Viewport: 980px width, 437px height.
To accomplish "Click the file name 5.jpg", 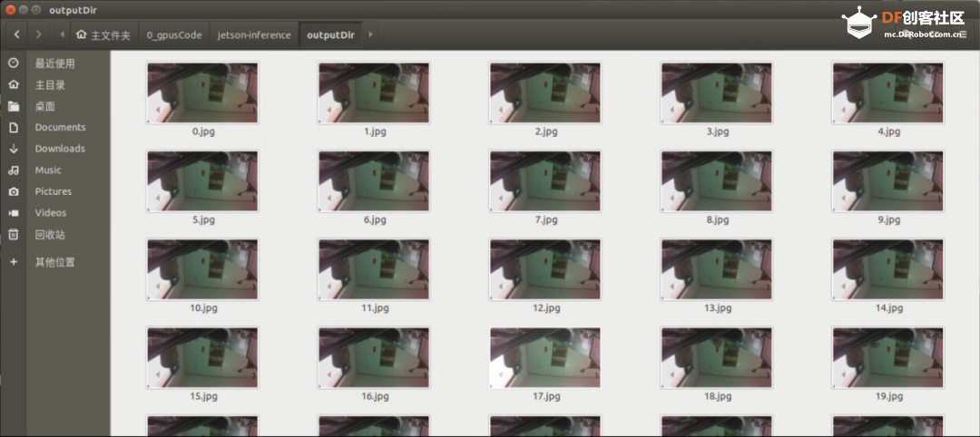I will point(203,219).
